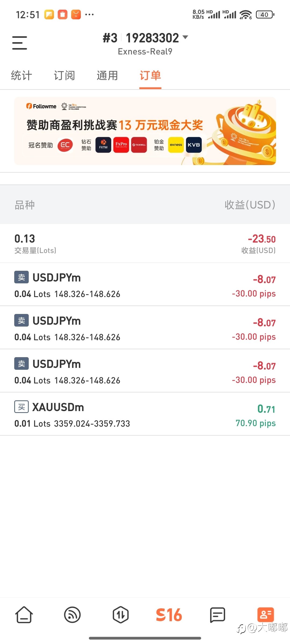The width and height of the screenshot is (290, 644).
Task: Tap the 买 badge on XAUUSDm order
Action: pos(21,407)
